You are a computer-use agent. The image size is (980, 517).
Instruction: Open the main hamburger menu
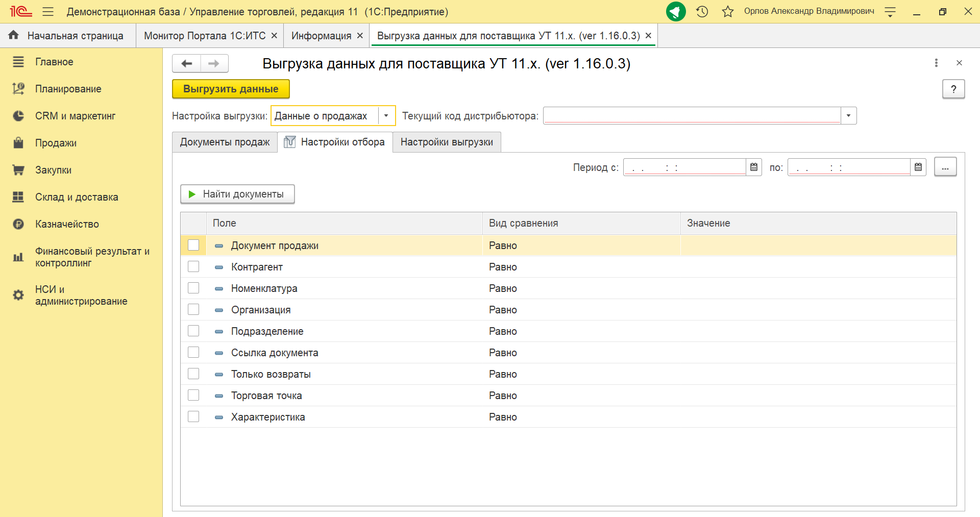point(48,11)
